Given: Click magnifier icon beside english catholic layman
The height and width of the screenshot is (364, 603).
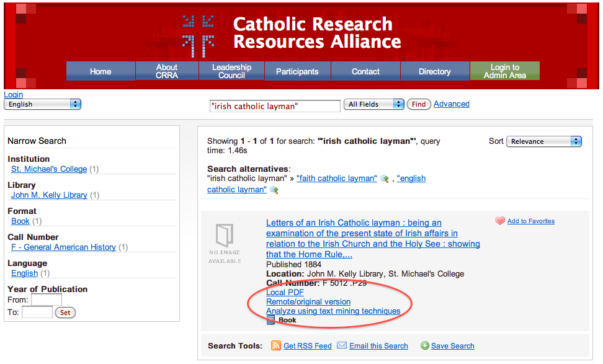Looking at the screenshot, I should (x=274, y=190).
